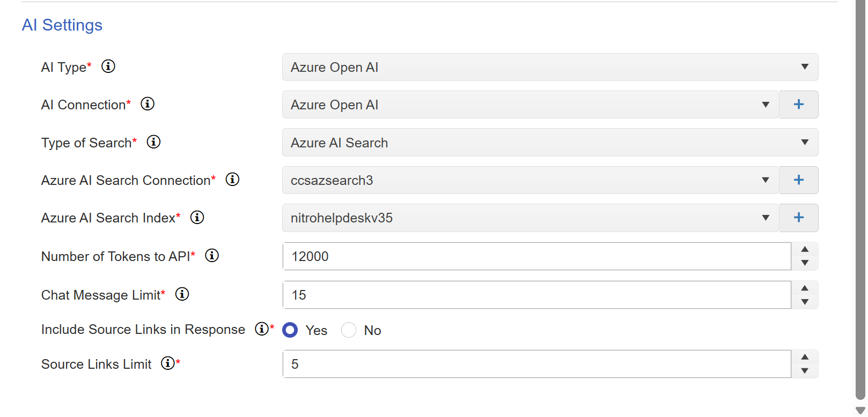Select Yes for Include Source Links
868x417 pixels.
coord(290,330)
